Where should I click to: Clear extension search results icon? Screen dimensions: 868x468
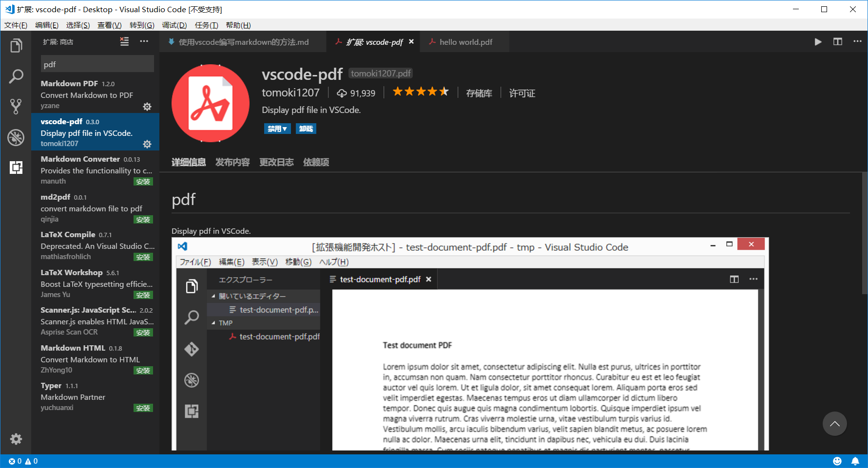click(x=125, y=41)
